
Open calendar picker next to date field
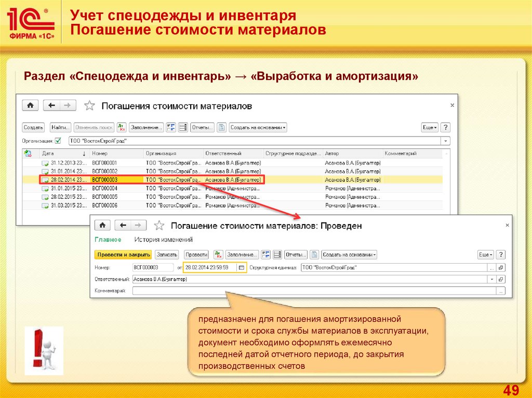[242, 267]
